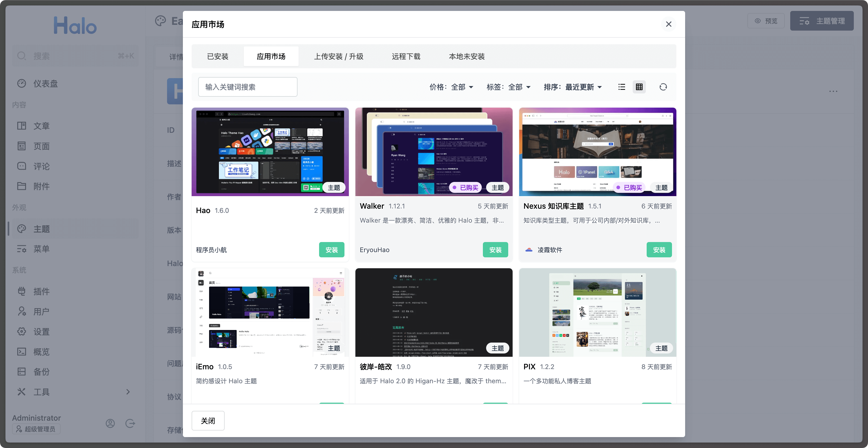Open the PIX theme preview thumbnail
The width and height of the screenshot is (868, 448).
pos(598,313)
